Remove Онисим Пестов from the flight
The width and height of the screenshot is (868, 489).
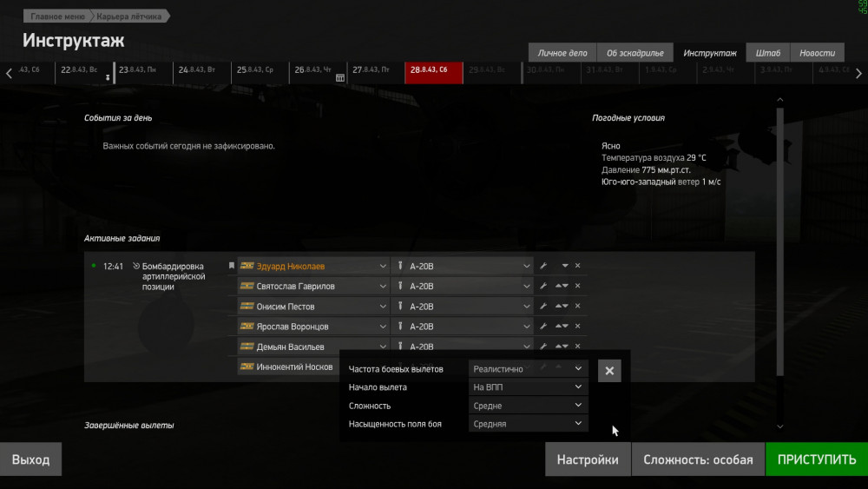577,306
